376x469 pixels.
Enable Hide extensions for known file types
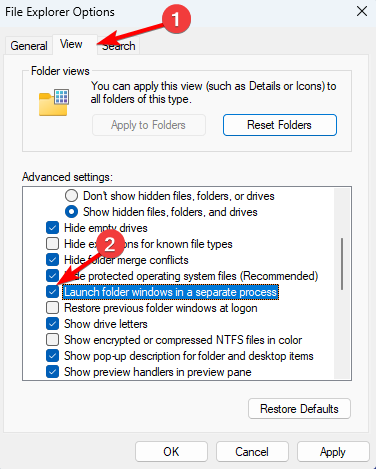click(x=52, y=244)
